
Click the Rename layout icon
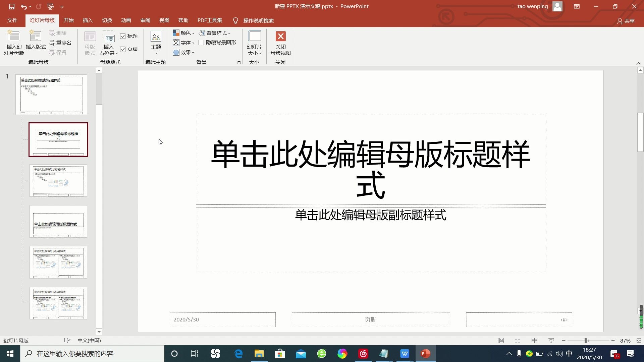[x=52, y=43]
